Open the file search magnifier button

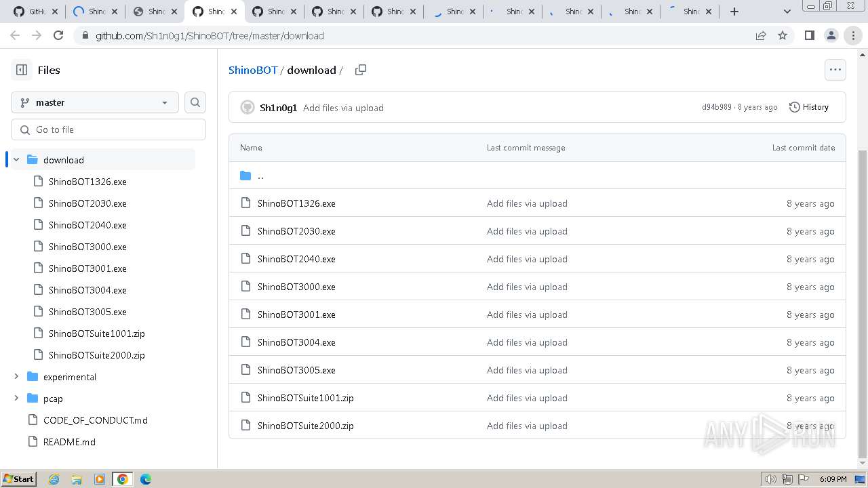[x=195, y=102]
